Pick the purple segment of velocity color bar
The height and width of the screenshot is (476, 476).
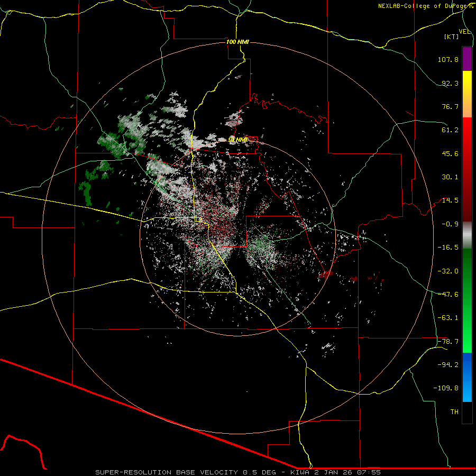(x=467, y=59)
